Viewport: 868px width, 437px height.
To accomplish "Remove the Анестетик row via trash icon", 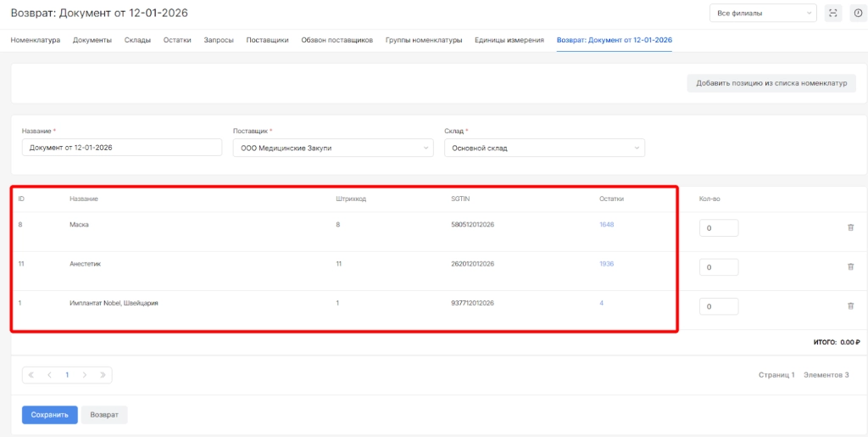I will [850, 266].
